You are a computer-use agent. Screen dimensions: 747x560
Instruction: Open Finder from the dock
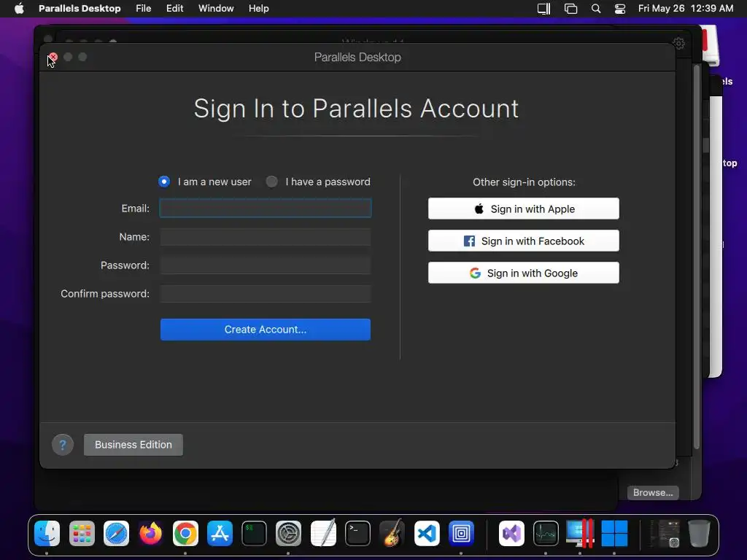click(x=47, y=533)
